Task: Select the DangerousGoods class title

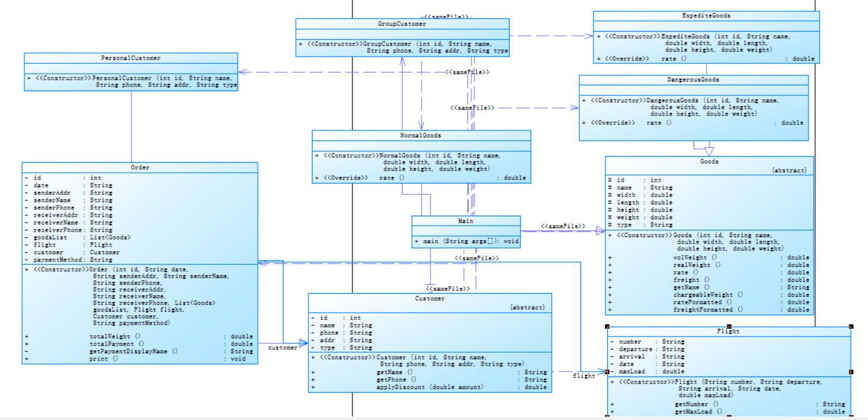Action: point(693,79)
